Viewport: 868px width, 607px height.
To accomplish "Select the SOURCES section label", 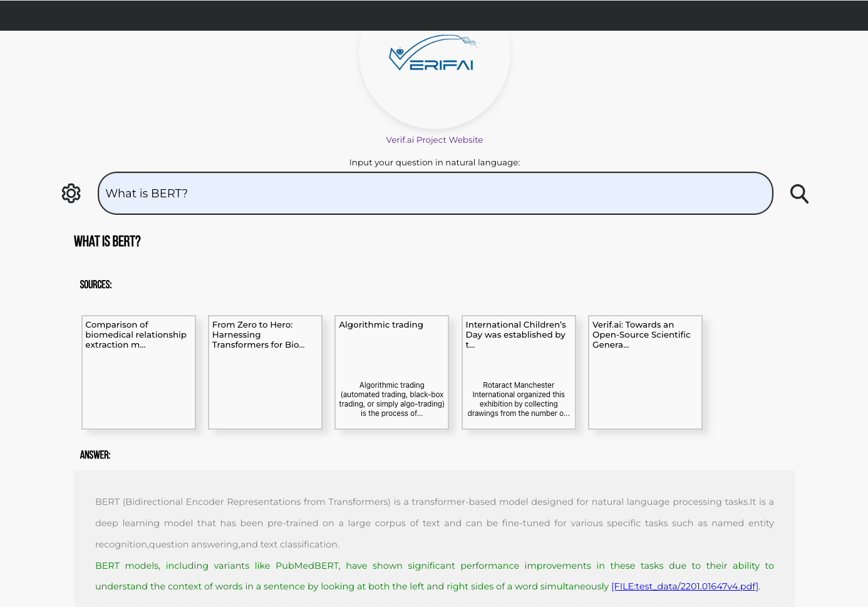I will 96,284.
